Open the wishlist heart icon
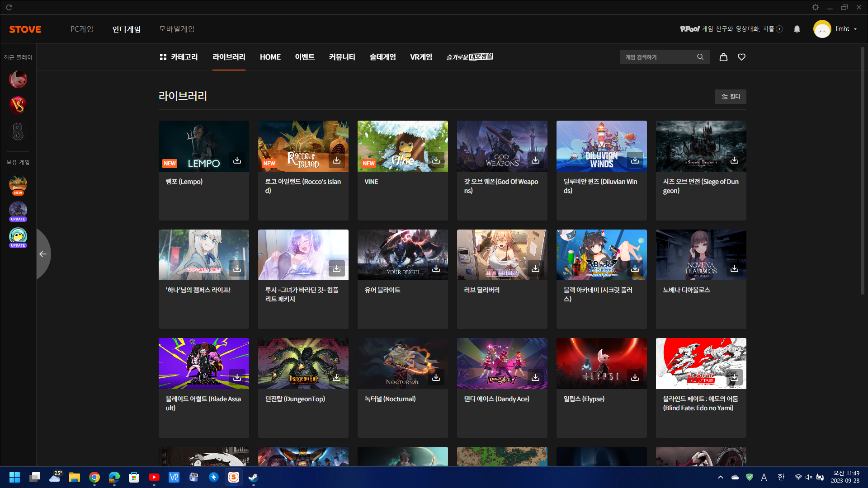Image resolution: width=868 pixels, height=488 pixels. click(741, 57)
